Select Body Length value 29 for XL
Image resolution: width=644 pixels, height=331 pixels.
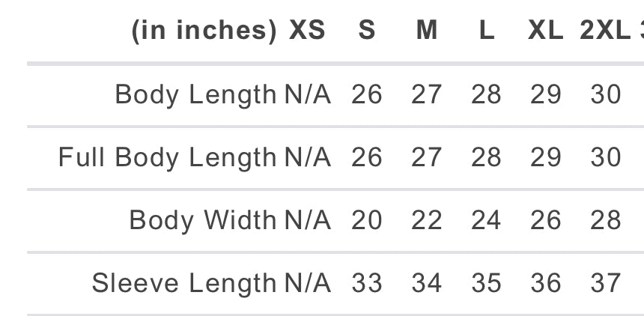click(x=546, y=95)
